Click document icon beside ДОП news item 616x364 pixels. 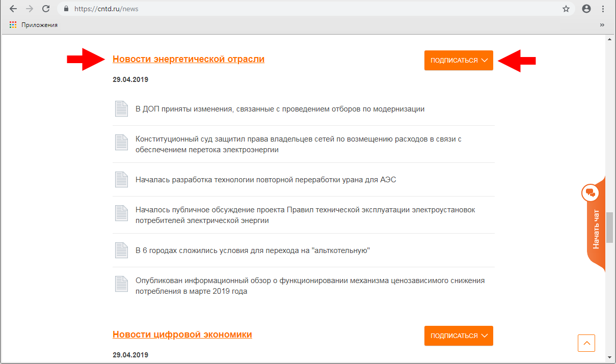click(x=121, y=109)
